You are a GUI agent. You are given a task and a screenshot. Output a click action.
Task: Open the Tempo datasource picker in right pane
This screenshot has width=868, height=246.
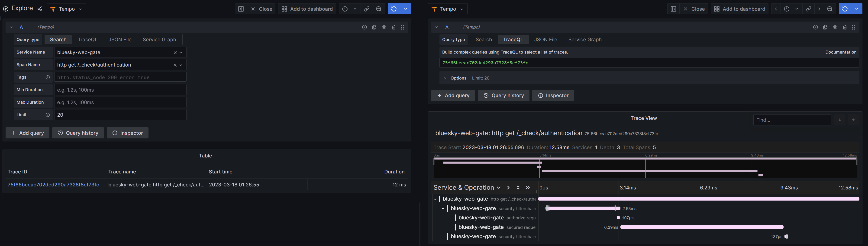click(448, 9)
